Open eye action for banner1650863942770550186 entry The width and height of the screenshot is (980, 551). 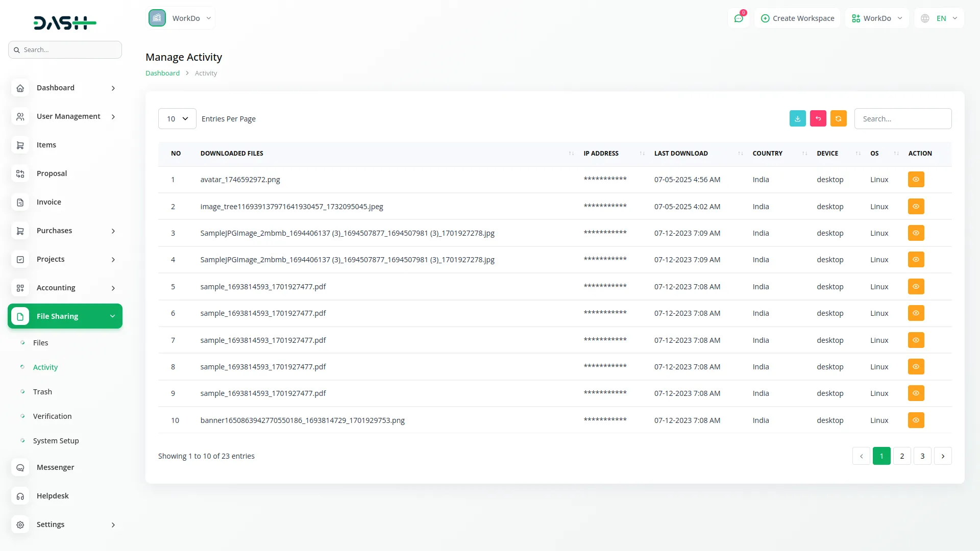click(x=915, y=420)
